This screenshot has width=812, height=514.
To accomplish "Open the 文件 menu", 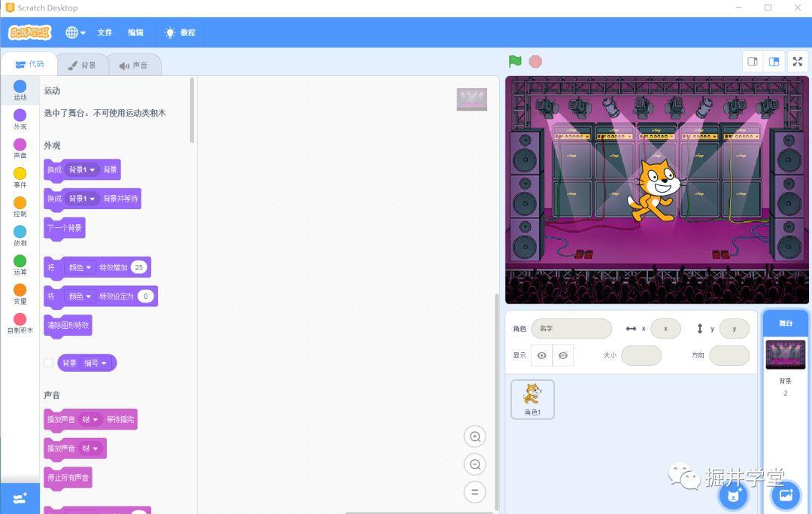I will click(x=105, y=32).
